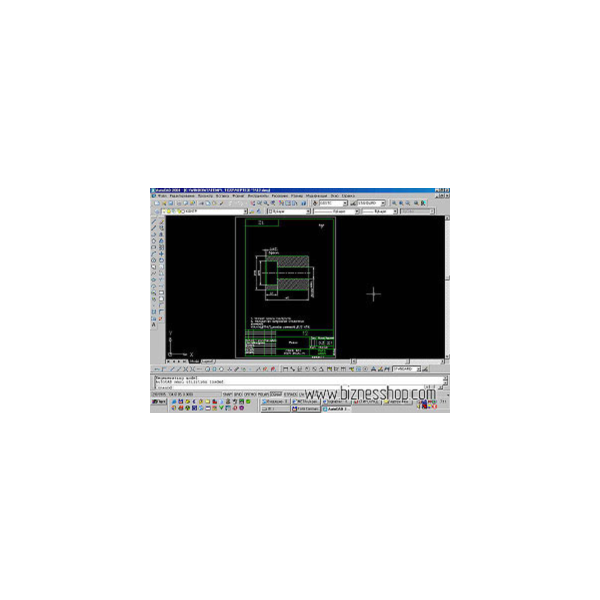This screenshot has width=600, height=600.
Task: Open the Файл menu
Action: pos(163,196)
